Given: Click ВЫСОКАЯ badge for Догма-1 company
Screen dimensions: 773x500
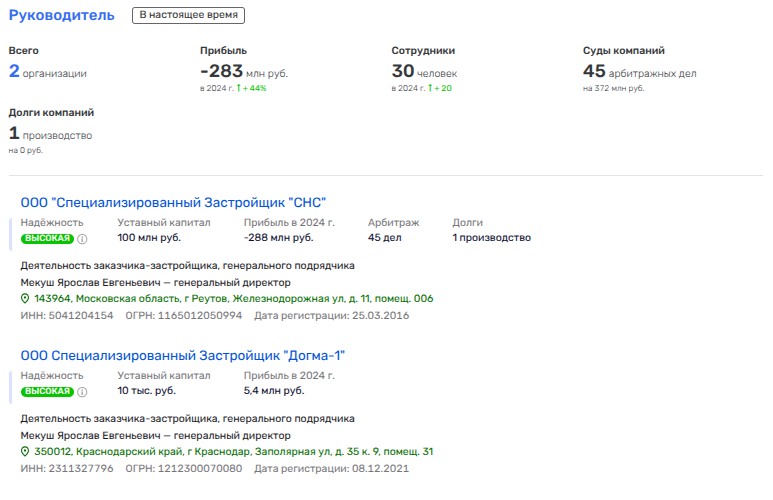Looking at the screenshot, I should [x=49, y=392].
